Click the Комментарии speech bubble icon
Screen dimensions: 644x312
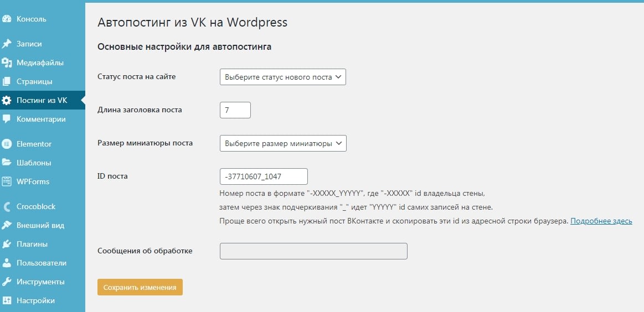[7, 119]
